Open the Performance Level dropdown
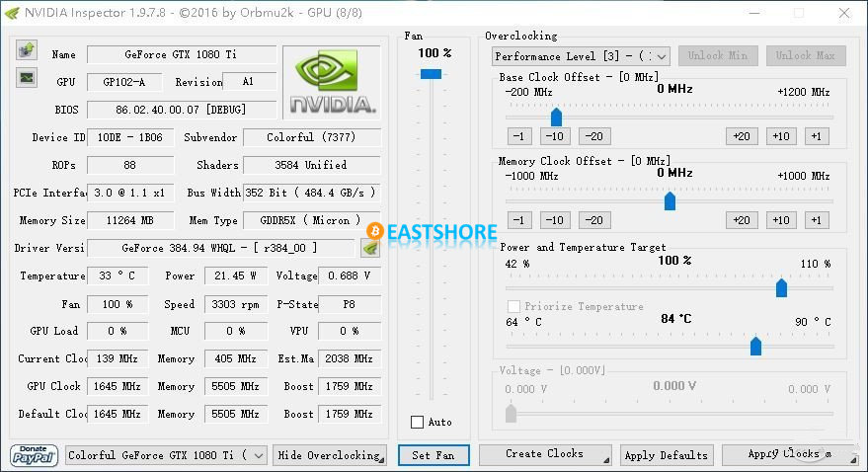 (x=581, y=56)
